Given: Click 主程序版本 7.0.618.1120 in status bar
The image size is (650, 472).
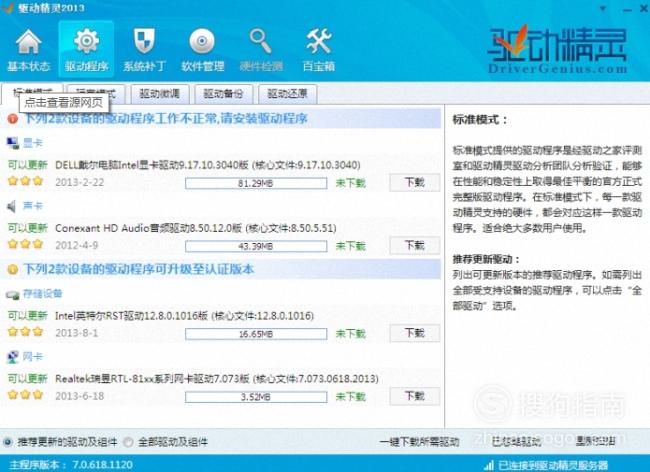Looking at the screenshot, I should (71, 465).
